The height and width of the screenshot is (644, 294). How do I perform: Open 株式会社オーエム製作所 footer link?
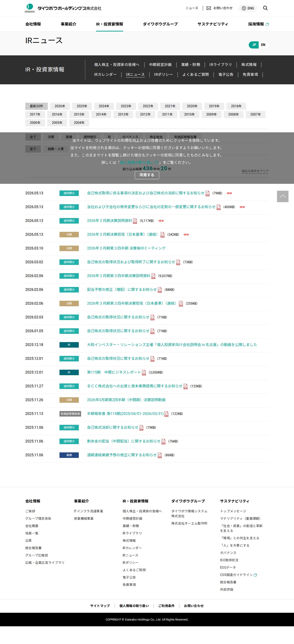click(x=189, y=523)
